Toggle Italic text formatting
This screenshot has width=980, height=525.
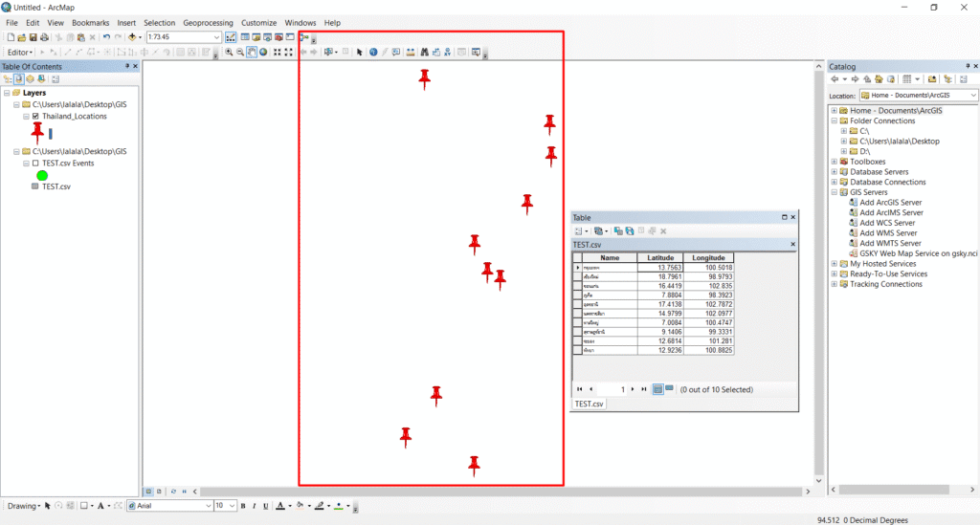[255, 506]
